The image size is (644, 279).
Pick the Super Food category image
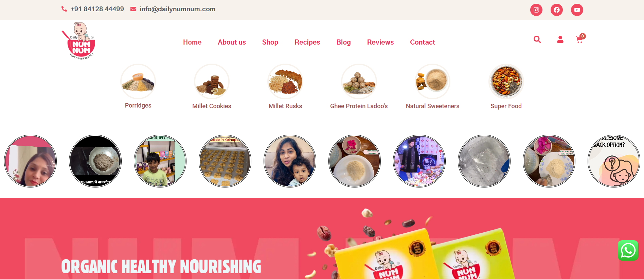tap(506, 82)
